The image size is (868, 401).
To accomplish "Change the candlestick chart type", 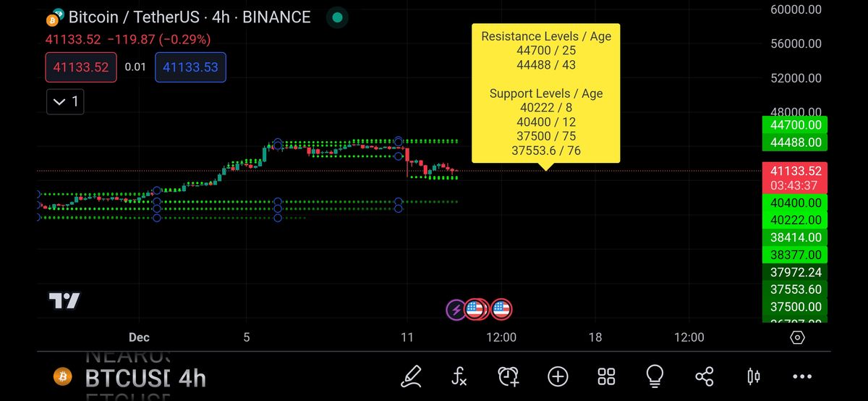I will (x=753, y=376).
